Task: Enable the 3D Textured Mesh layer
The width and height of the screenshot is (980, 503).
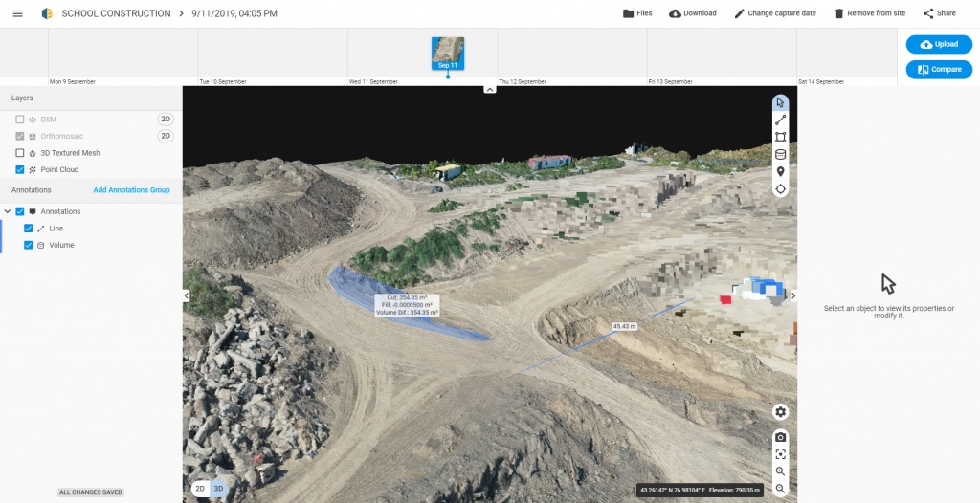Action: (x=20, y=153)
